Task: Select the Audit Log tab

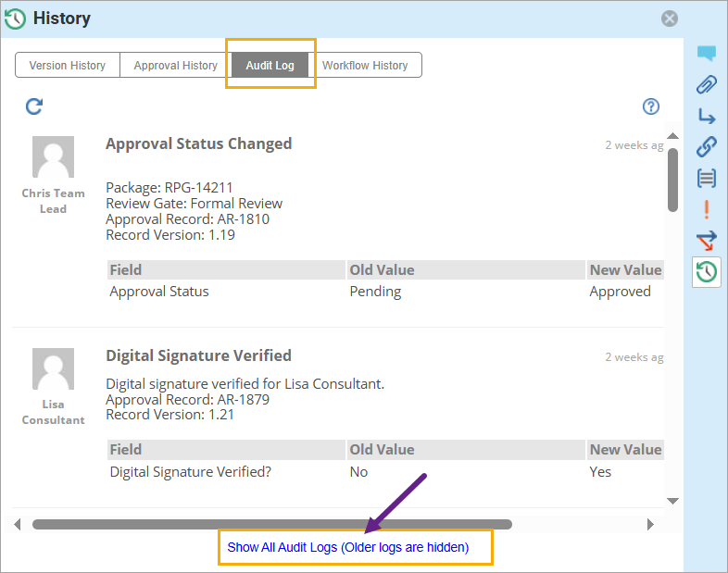Action: 270,66
